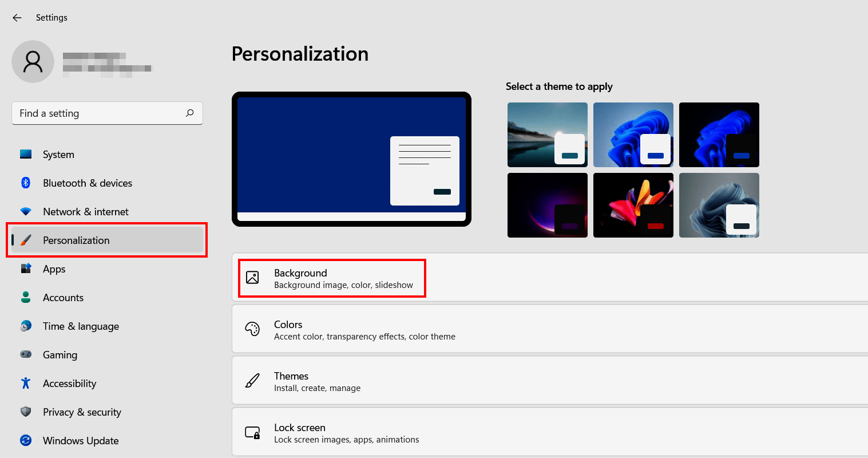Select the Apps icon in sidebar
Image resolution: width=868 pixels, height=458 pixels.
26,269
